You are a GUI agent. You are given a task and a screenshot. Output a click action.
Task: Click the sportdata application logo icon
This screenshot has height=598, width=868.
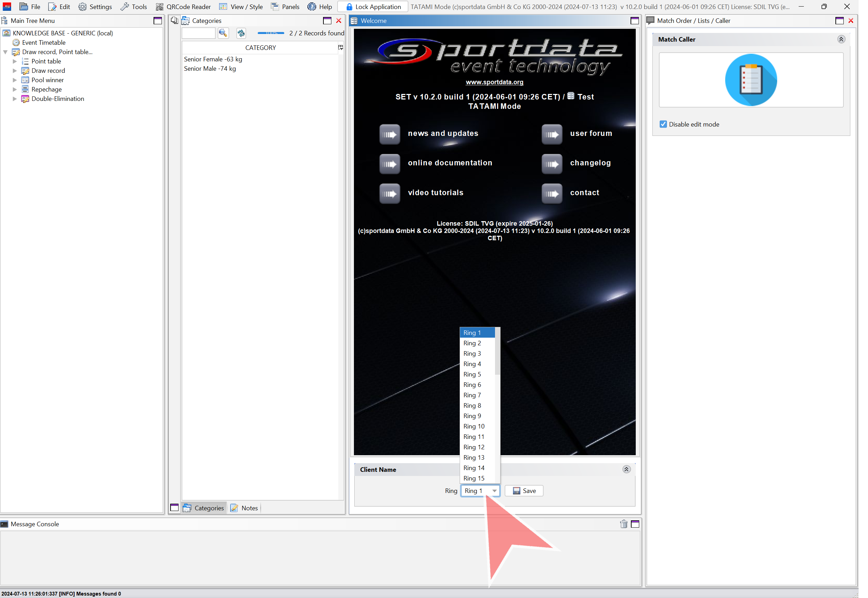(7, 7)
